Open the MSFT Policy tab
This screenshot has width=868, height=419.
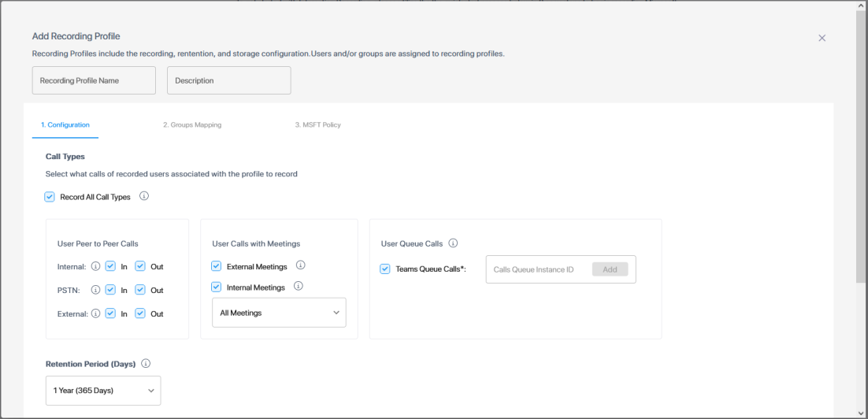click(x=317, y=124)
